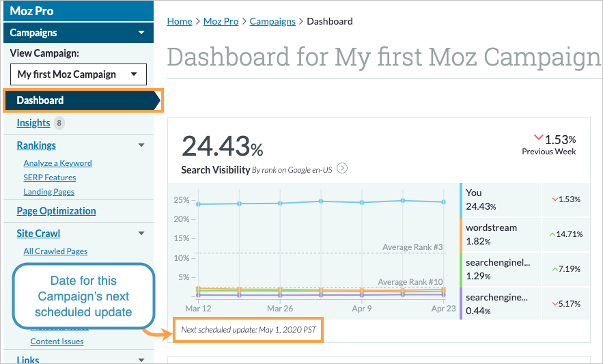Click the red down arrow beside 5.17%

tap(555, 303)
